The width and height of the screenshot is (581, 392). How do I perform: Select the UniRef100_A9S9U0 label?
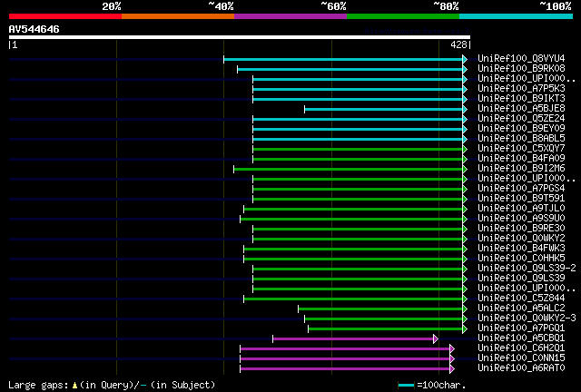point(521,218)
